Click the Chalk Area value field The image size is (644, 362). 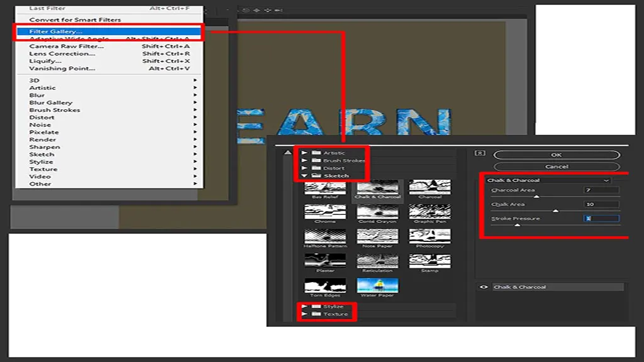click(x=602, y=204)
